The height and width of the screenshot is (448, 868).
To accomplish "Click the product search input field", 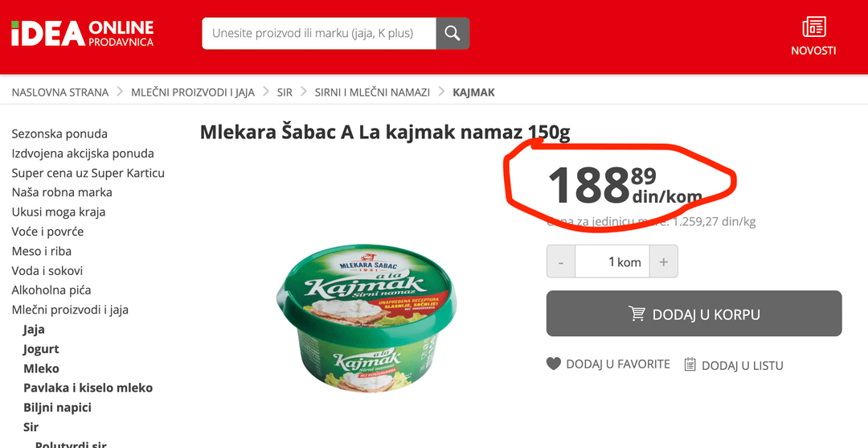I will pyautogui.click(x=319, y=33).
